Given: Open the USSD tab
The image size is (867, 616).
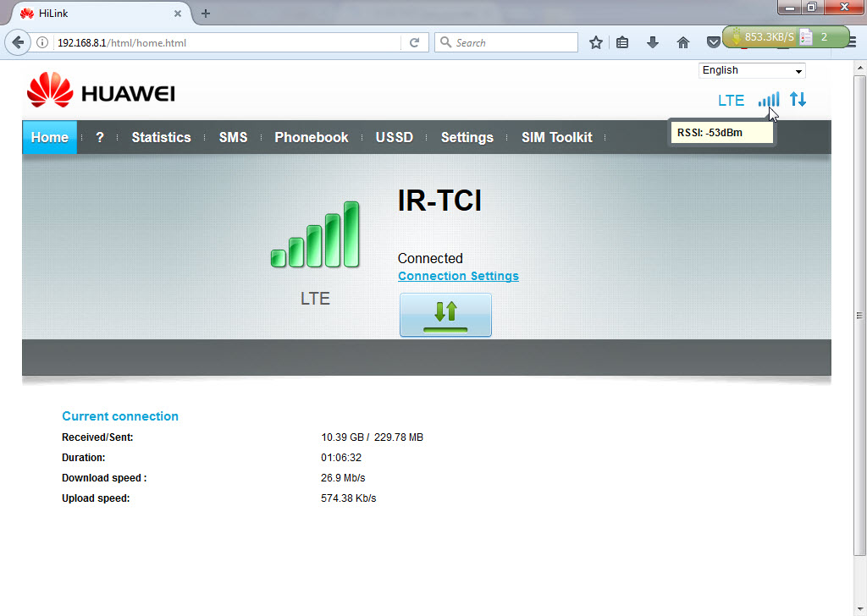Looking at the screenshot, I should [395, 137].
